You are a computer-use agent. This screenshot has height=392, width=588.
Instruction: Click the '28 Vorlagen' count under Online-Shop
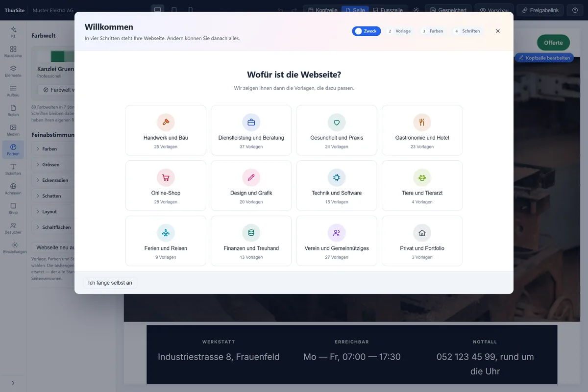point(166,202)
